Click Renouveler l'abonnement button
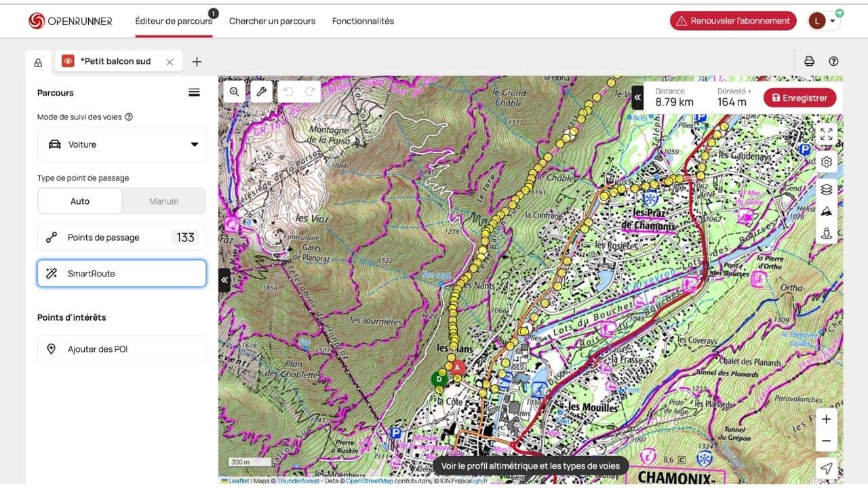This screenshot has width=868, height=488. tap(733, 21)
